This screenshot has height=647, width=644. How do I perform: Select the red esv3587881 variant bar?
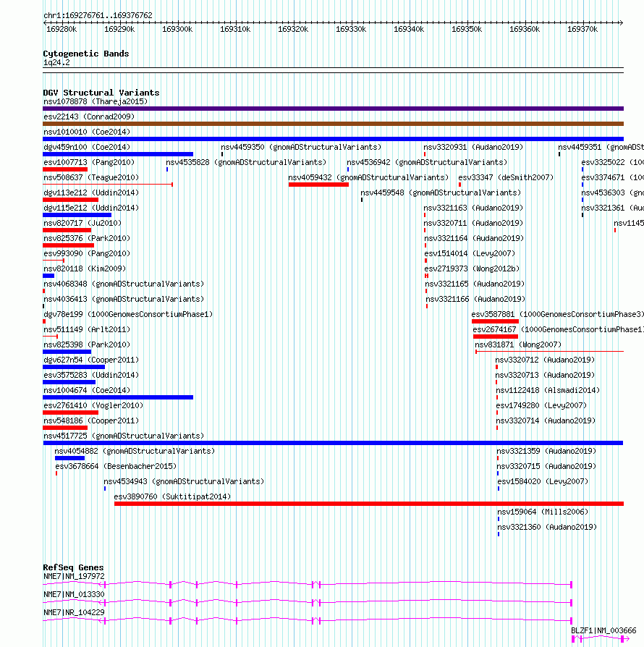point(495,321)
